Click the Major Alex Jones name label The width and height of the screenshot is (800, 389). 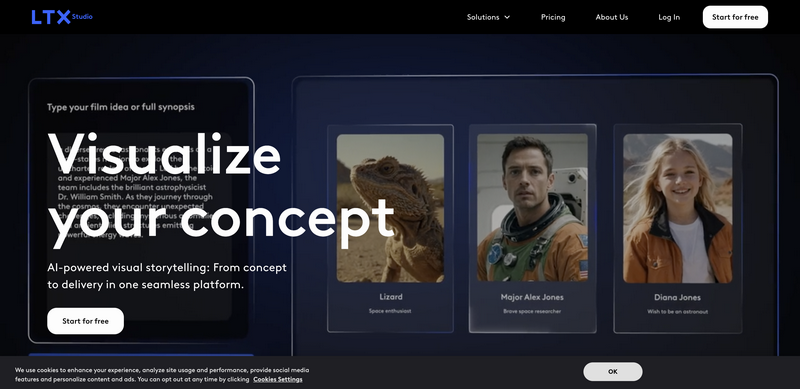532,297
